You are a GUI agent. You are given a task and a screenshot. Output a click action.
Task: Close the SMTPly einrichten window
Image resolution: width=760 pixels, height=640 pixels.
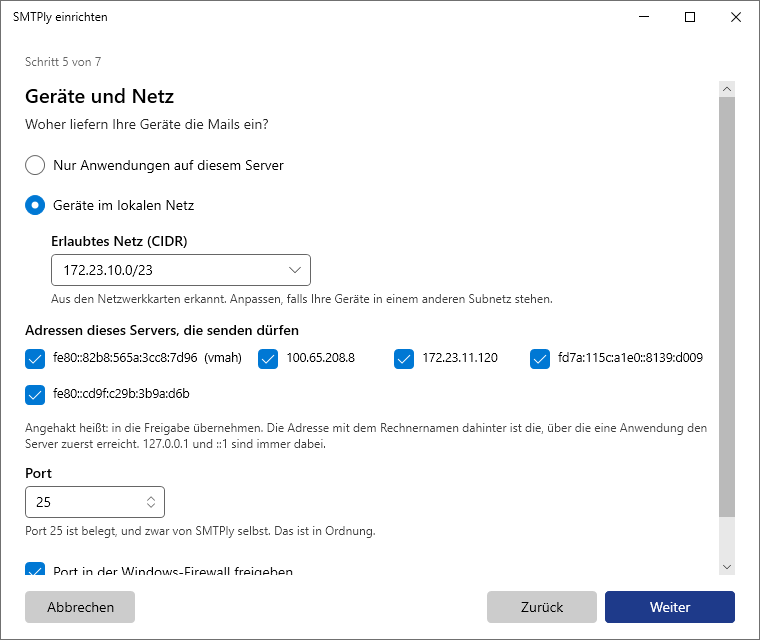[x=736, y=17]
